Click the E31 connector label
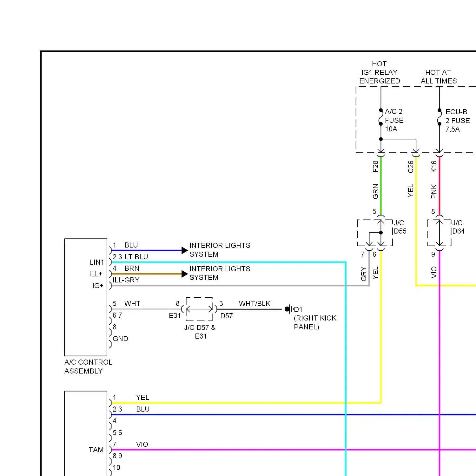Image resolution: width=476 pixels, height=476 pixels. pyautogui.click(x=175, y=315)
